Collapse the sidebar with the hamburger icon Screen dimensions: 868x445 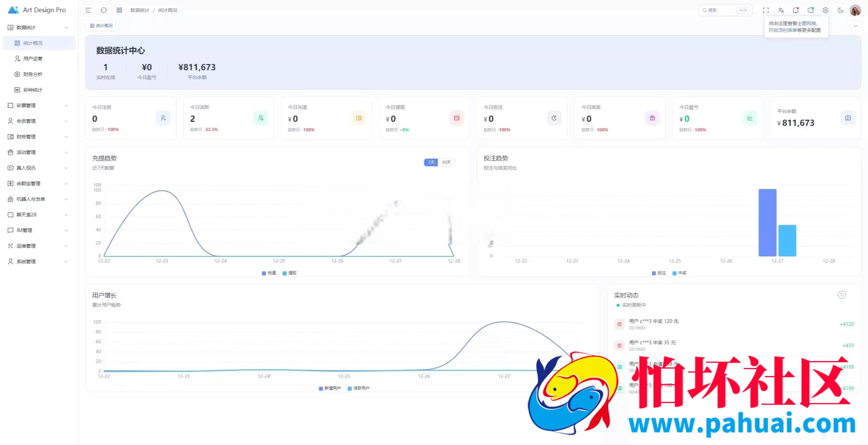tap(88, 10)
